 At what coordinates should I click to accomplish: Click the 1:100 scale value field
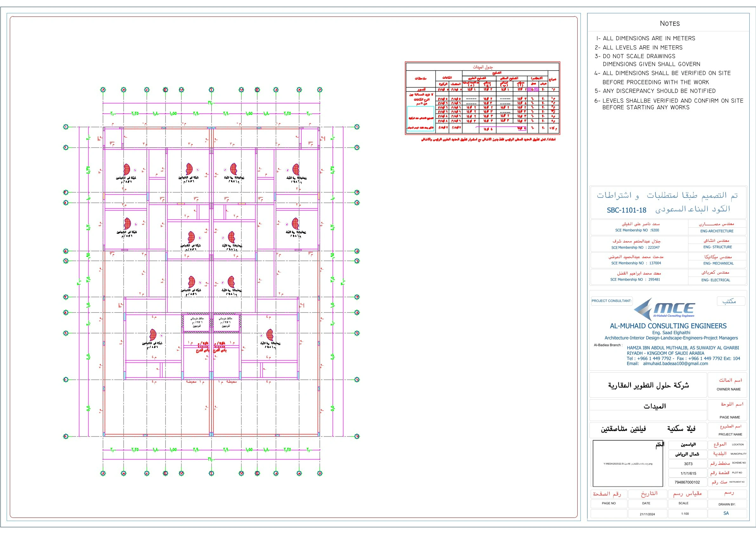tap(685, 514)
